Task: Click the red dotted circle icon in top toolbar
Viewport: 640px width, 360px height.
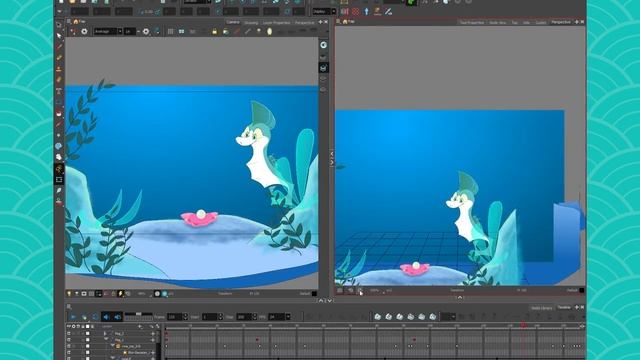Action: (356, 11)
